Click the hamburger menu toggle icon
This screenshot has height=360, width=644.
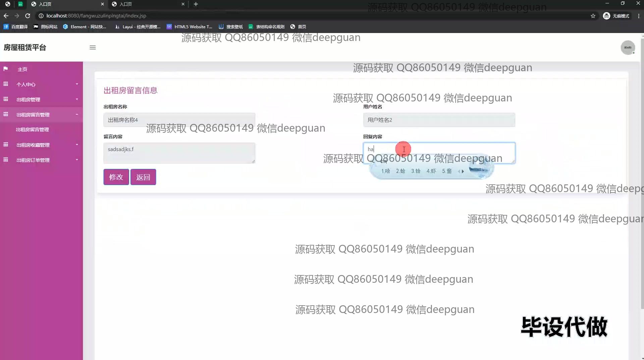tap(93, 48)
